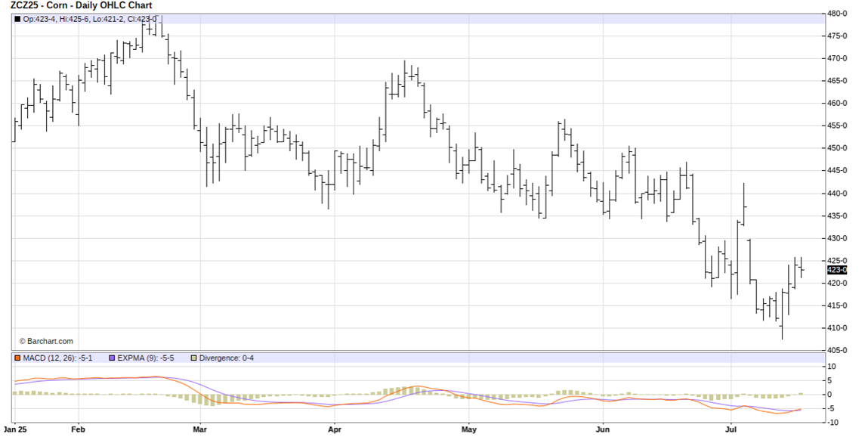Click the EXPMA (9): -5-5 label

[x=146, y=358]
